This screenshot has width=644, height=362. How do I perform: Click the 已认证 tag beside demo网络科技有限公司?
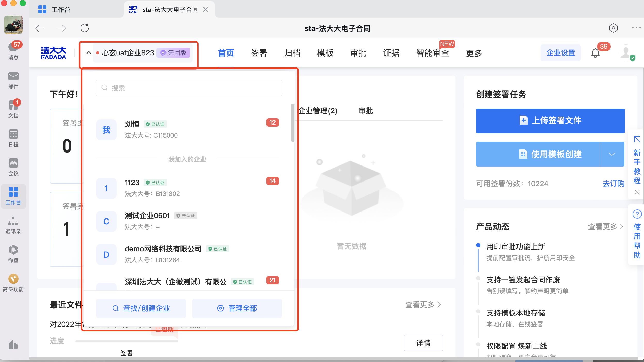coord(218,249)
